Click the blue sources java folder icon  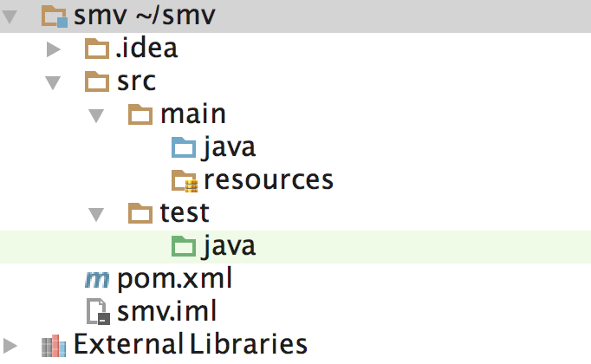pos(183,147)
